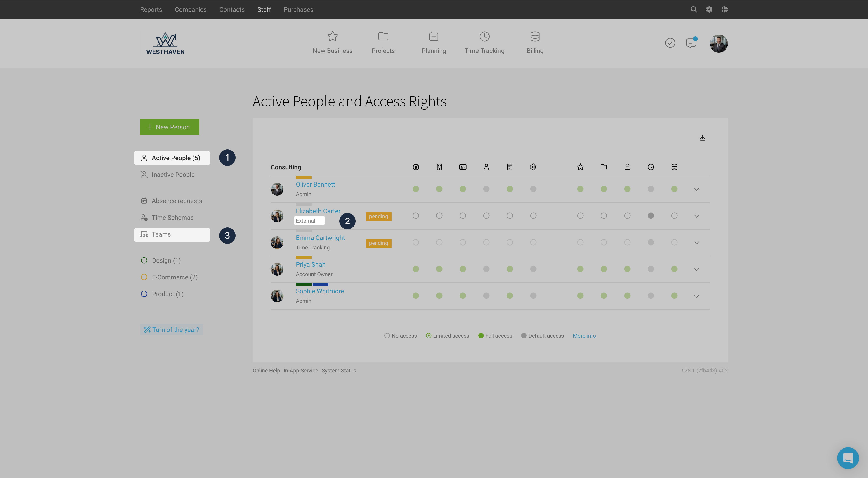Open the support chat bubble
Viewport: 868px width, 478px height.
point(848,458)
